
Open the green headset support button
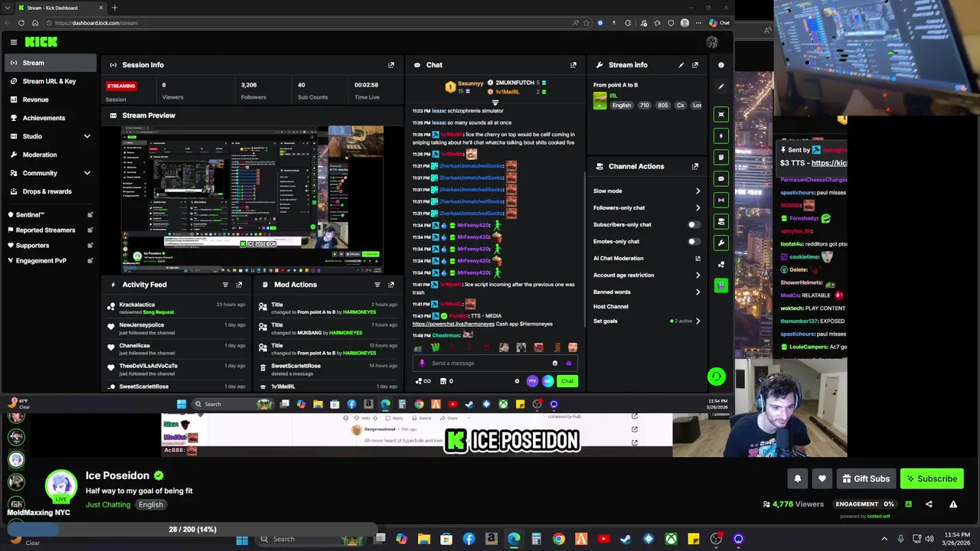pos(716,376)
